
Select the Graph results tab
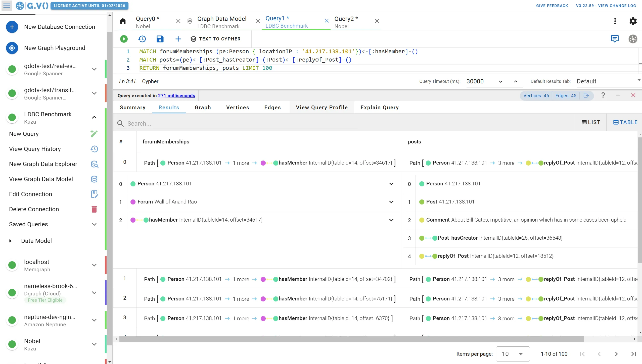pyautogui.click(x=203, y=108)
